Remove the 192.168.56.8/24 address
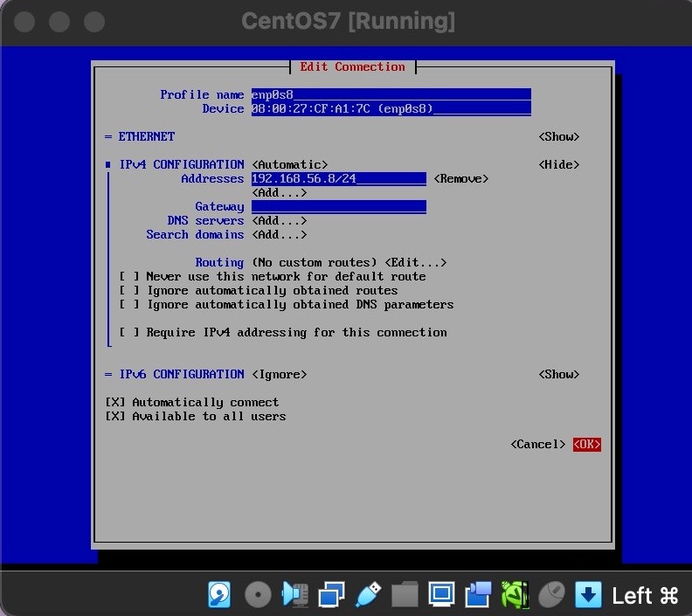The width and height of the screenshot is (692, 616). [460, 179]
